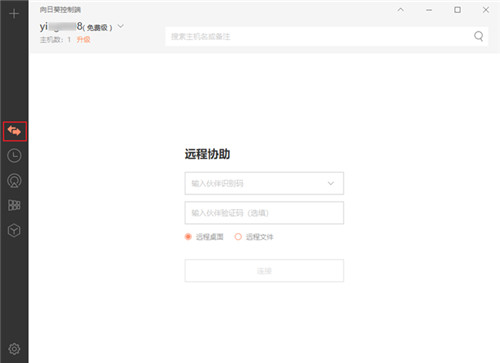This screenshot has width=500, height=363.
Task: Maximize the application window
Action: 458,10
